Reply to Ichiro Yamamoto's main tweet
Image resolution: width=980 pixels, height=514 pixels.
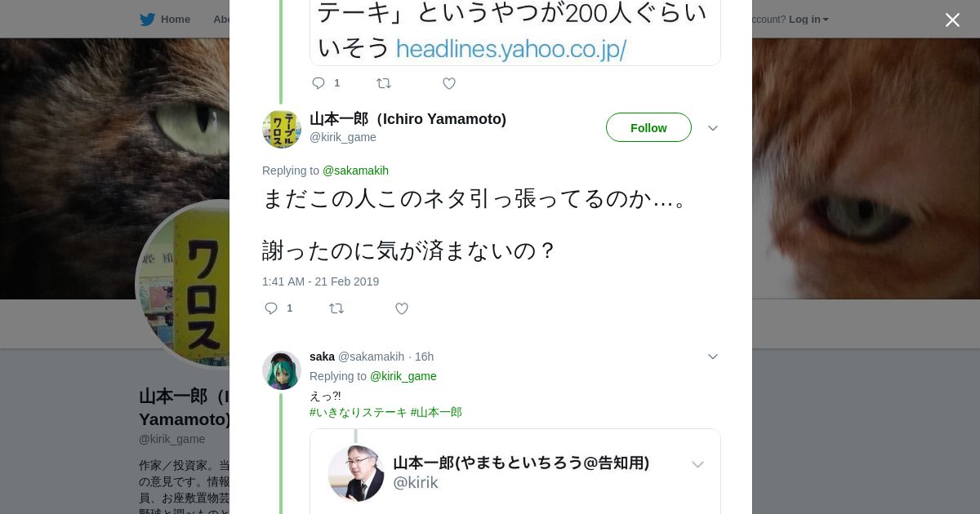click(x=272, y=308)
